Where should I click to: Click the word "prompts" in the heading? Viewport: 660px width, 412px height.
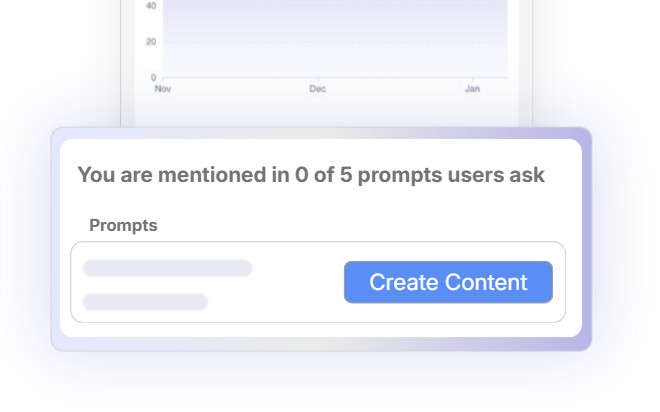(x=400, y=175)
